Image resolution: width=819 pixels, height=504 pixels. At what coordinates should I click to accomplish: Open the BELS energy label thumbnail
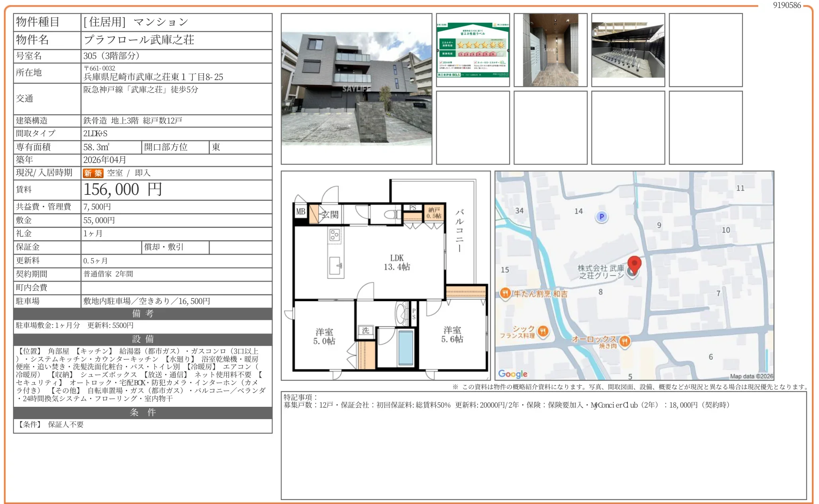point(473,50)
